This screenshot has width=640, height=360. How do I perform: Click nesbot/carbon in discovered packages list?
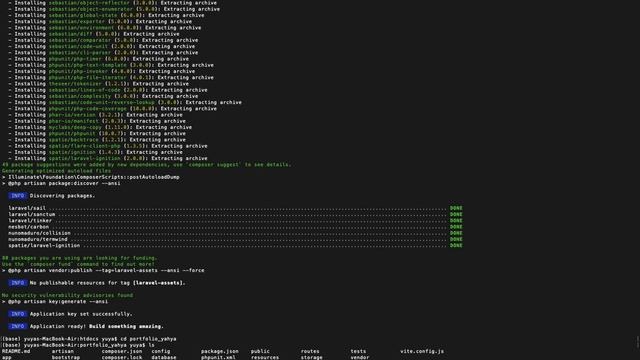click(29, 227)
